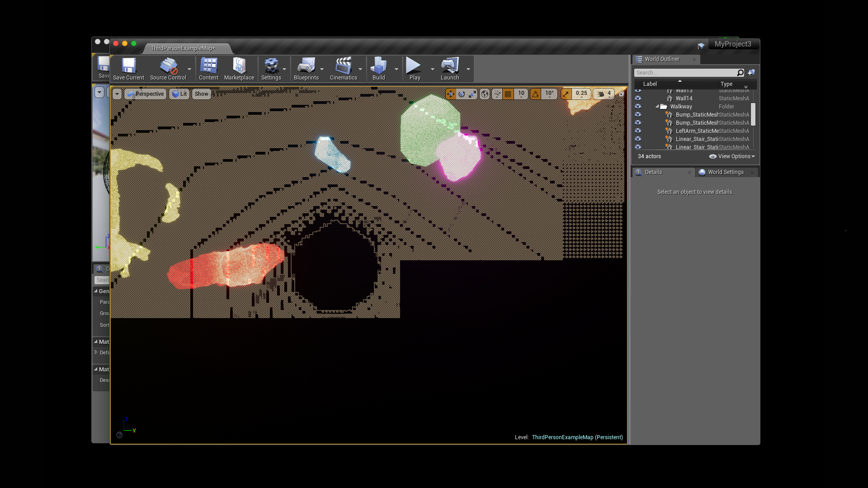
Task: Click the Perspective viewport button
Action: click(x=146, y=94)
